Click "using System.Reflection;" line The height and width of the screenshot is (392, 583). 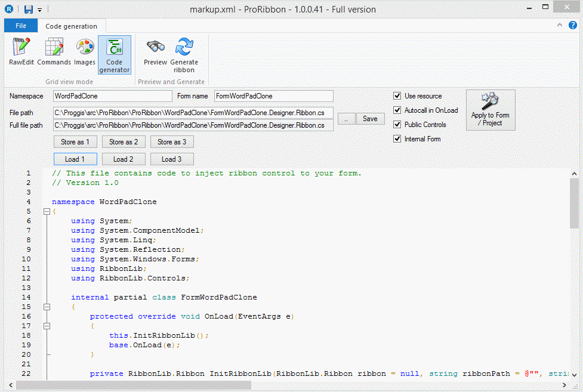click(x=128, y=249)
